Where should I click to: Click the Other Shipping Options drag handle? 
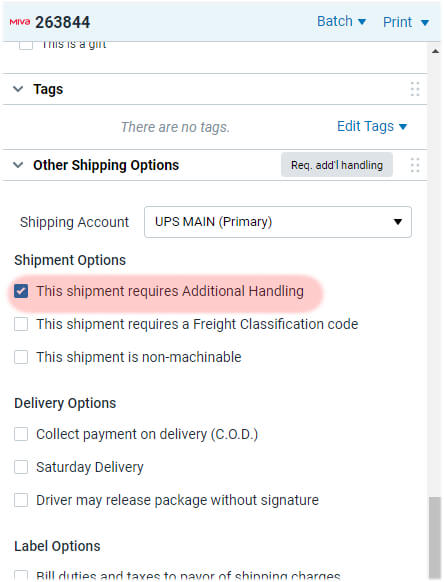(x=415, y=165)
